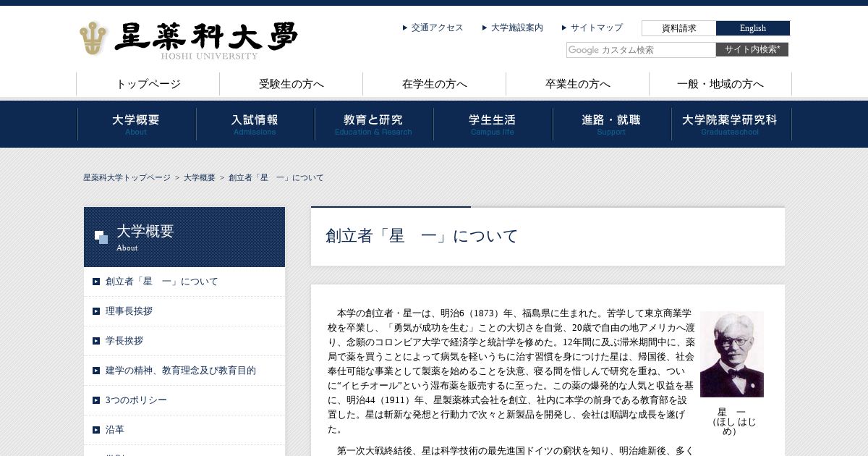868x456 pixels.
Task: Click the bullet icon next to 学長挨拶
Action: [96, 341]
